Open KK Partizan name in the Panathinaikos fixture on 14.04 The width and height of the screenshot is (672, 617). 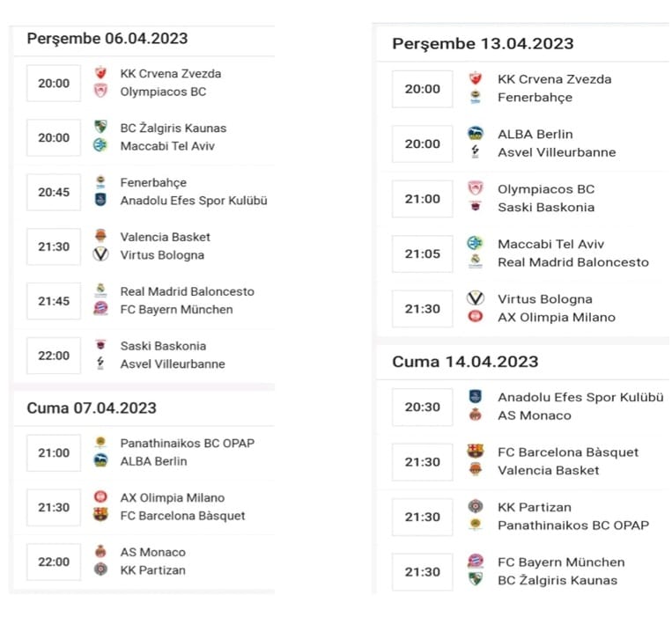coord(535,507)
